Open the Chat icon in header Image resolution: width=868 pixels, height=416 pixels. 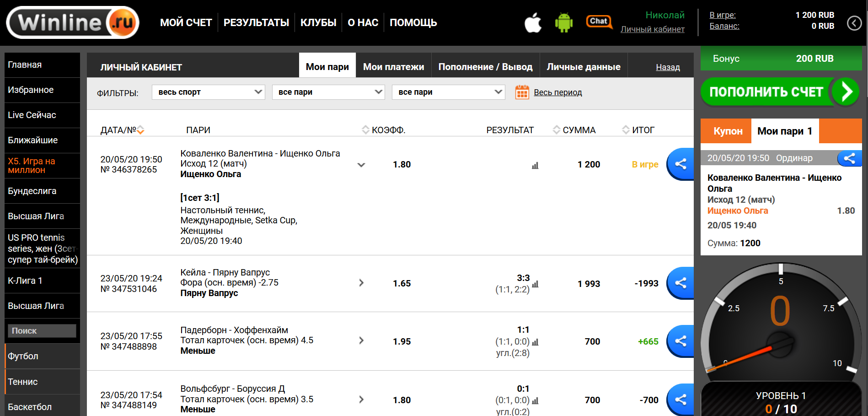[599, 22]
